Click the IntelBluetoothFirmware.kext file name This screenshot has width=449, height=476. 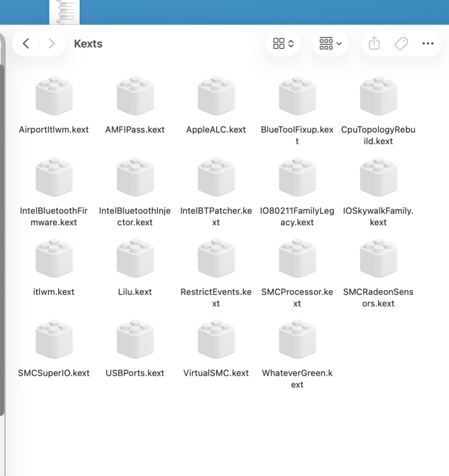pyautogui.click(x=54, y=216)
